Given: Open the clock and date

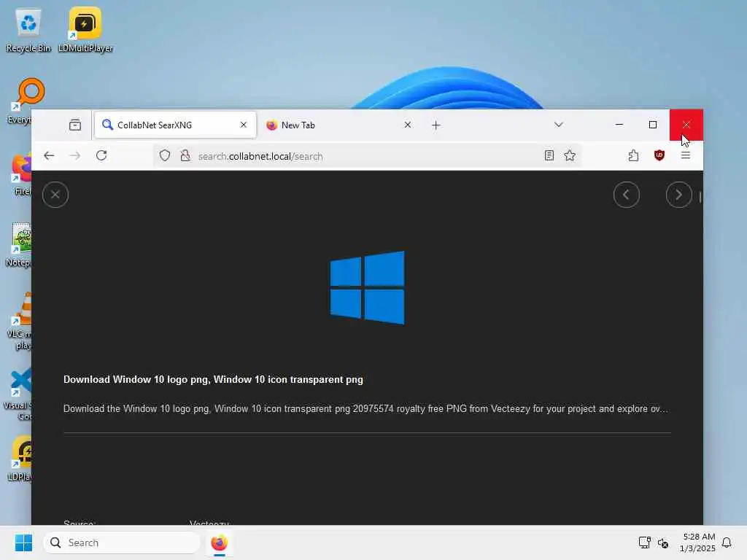Looking at the screenshot, I should point(697,542).
